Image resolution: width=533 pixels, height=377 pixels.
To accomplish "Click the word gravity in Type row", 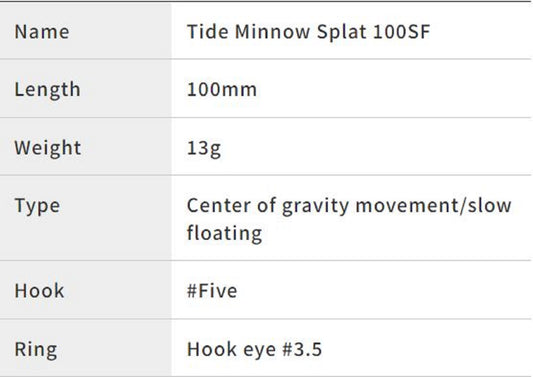I will 315,207.
